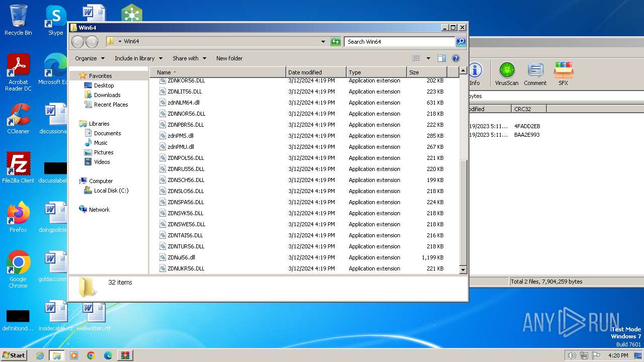
Task: Click Chrome icon in taskbar
Action: tap(91, 355)
